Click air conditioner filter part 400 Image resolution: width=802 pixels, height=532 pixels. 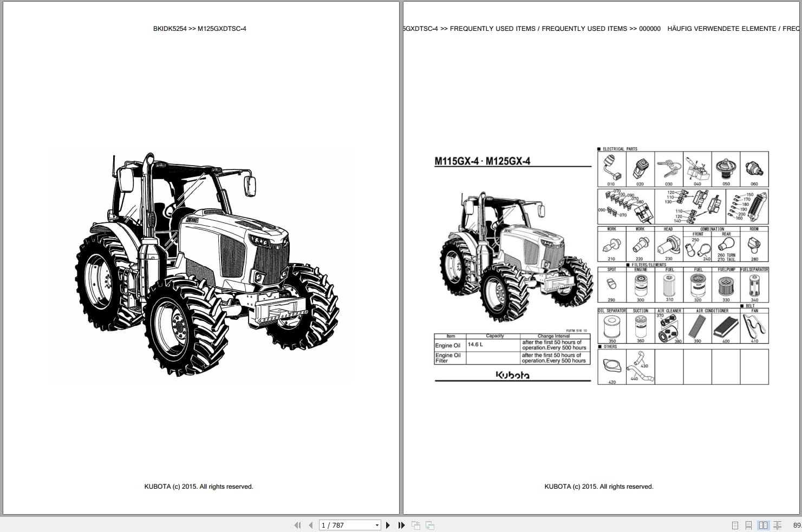(x=726, y=328)
